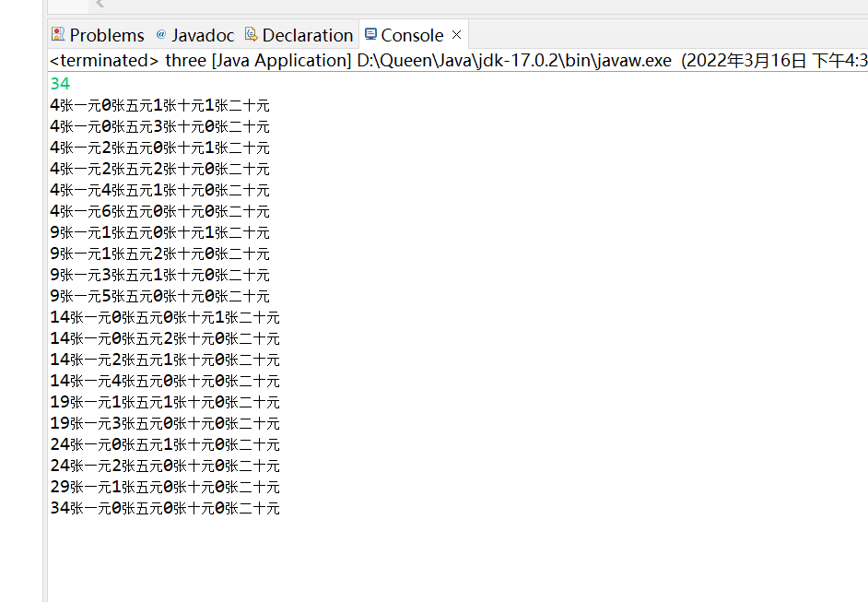Click the line 24张一元2张五元0张十元0张
868x602 pixels.
click(x=165, y=465)
